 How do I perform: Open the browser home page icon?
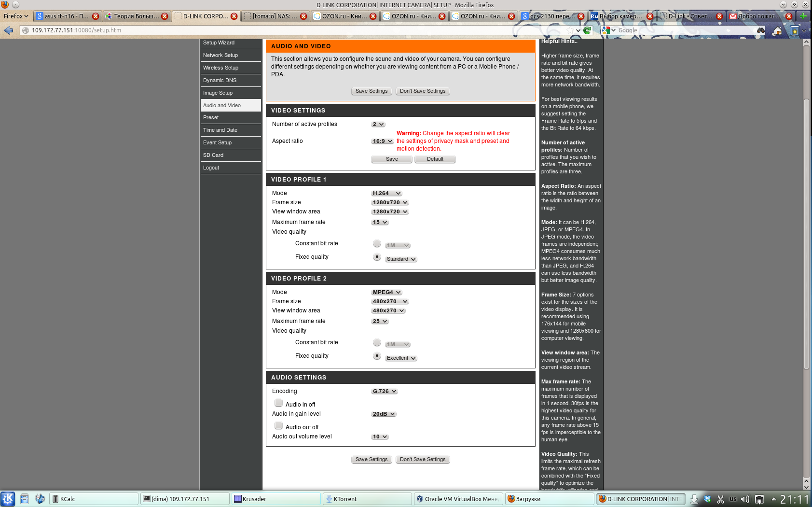coord(777,31)
